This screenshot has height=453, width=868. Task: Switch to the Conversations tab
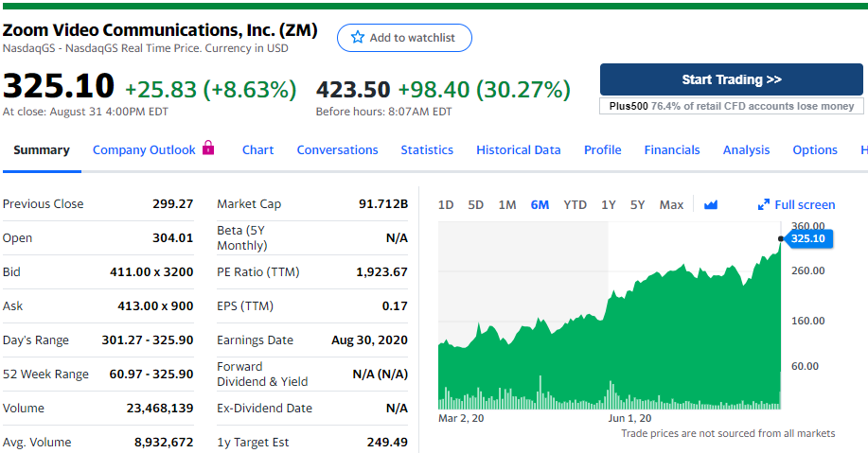tap(337, 149)
